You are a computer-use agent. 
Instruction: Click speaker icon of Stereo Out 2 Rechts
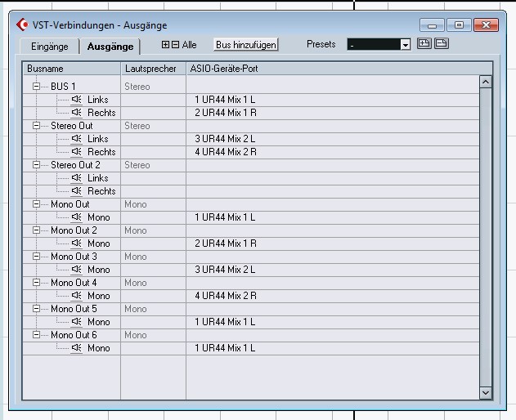tap(76, 190)
